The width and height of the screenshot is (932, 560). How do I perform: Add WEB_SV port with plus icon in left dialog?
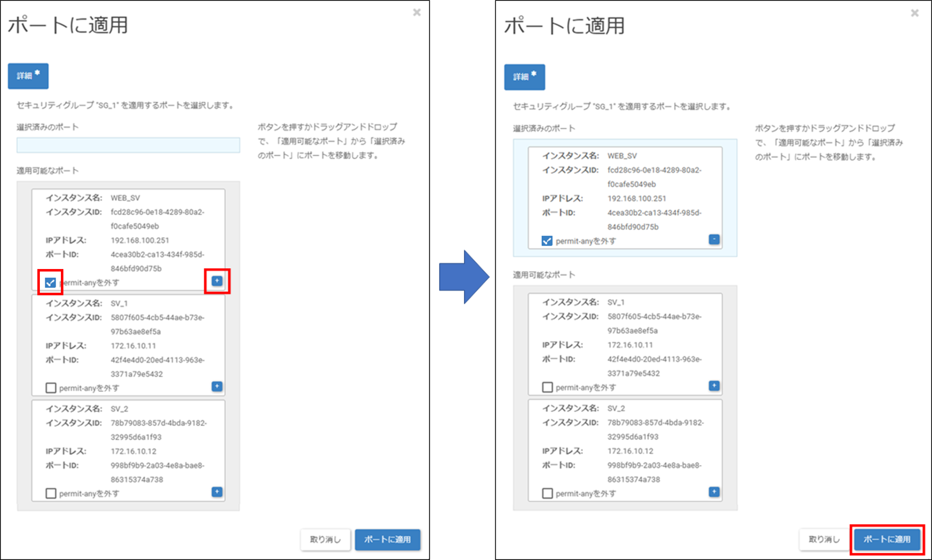click(x=217, y=281)
